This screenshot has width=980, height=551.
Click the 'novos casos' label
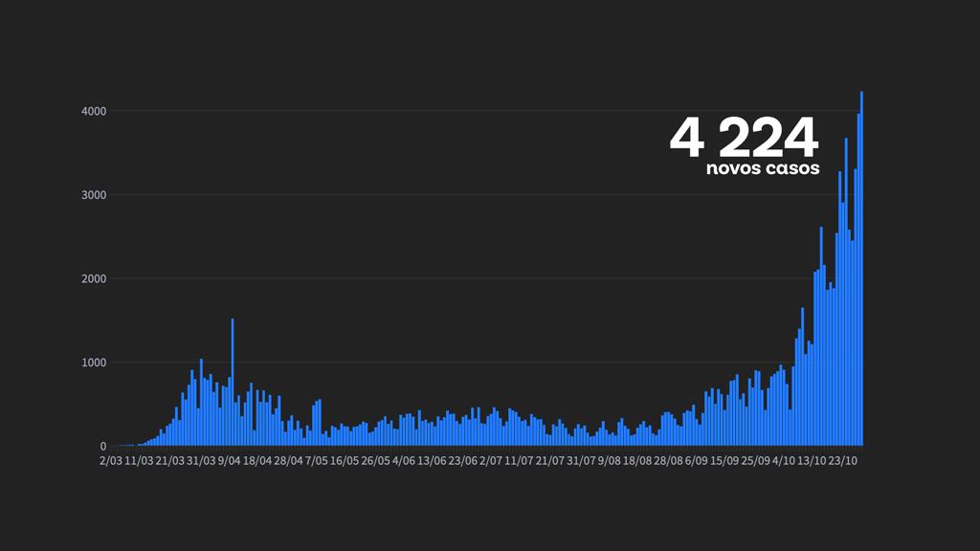pos(763,169)
